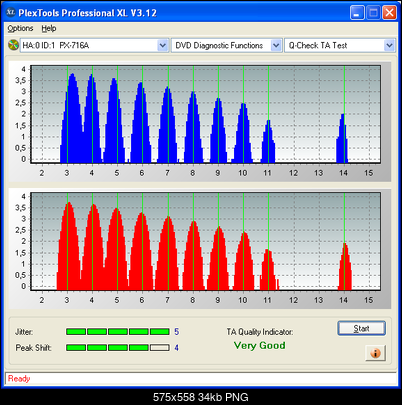Click the Very Good quality text
This screenshot has width=402, height=405.
260,345
